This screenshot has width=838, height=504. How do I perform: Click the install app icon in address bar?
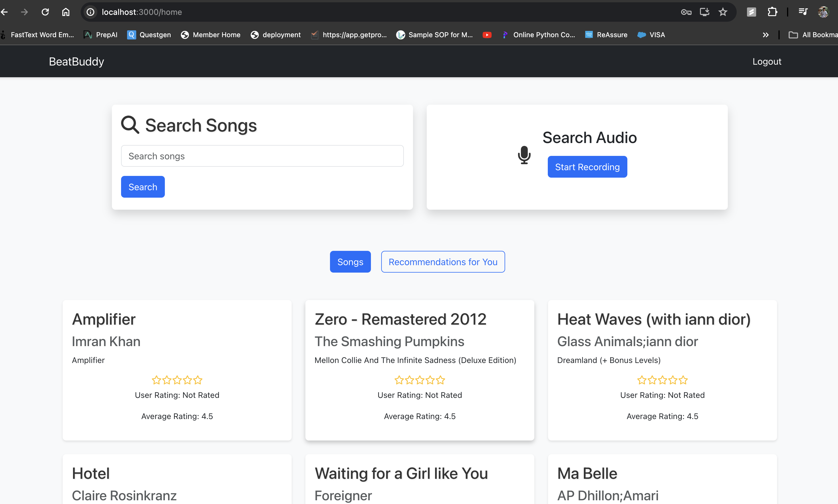(x=704, y=12)
